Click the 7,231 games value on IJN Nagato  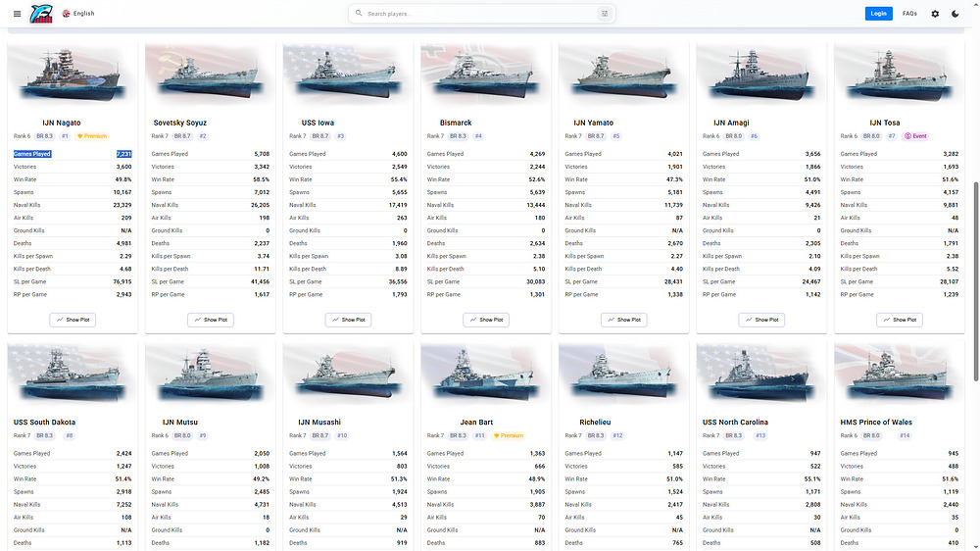click(123, 154)
